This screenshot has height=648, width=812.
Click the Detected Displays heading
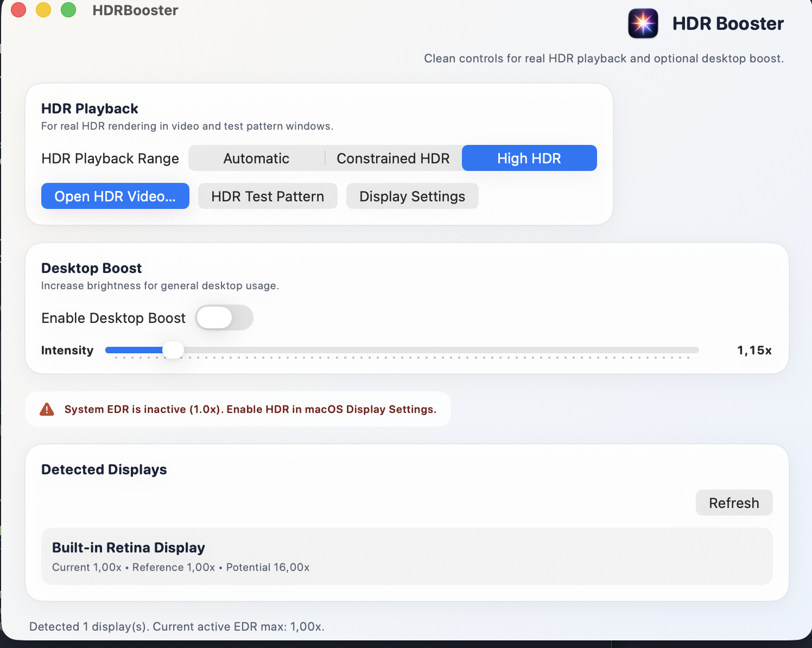tap(104, 469)
